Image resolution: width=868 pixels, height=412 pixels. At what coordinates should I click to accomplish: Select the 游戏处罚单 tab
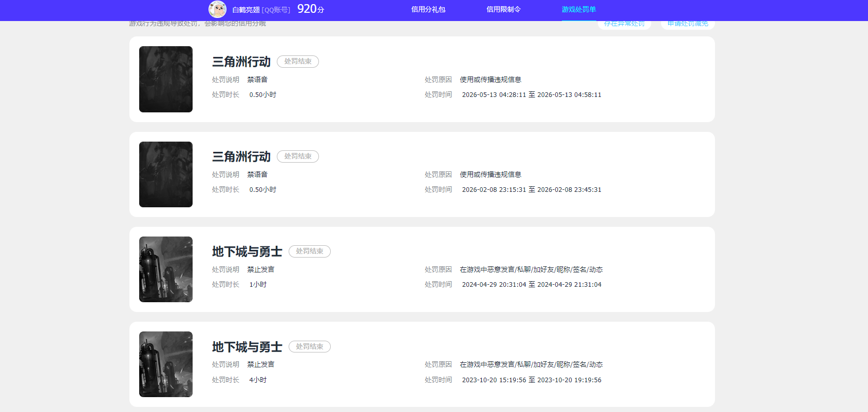click(578, 9)
